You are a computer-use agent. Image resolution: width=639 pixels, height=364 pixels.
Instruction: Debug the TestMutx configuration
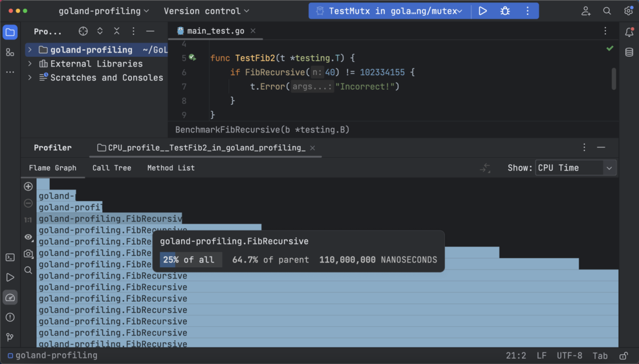click(x=505, y=11)
